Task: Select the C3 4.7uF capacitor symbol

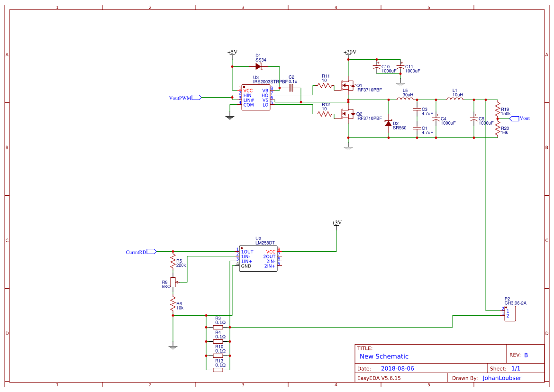Action: (417, 109)
